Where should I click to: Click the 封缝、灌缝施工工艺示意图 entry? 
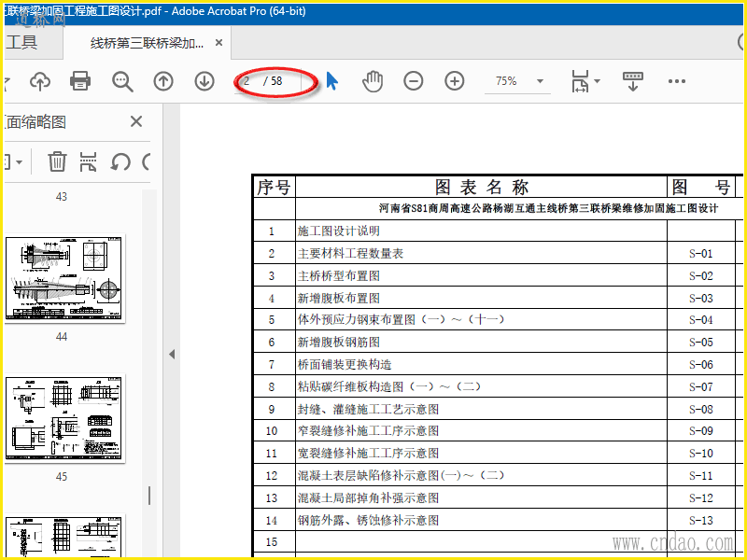click(368, 409)
